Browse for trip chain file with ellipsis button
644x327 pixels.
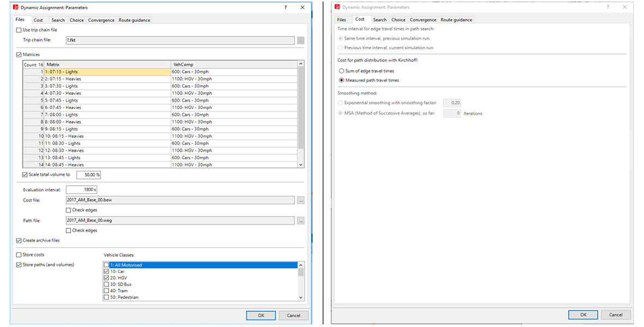(301, 40)
